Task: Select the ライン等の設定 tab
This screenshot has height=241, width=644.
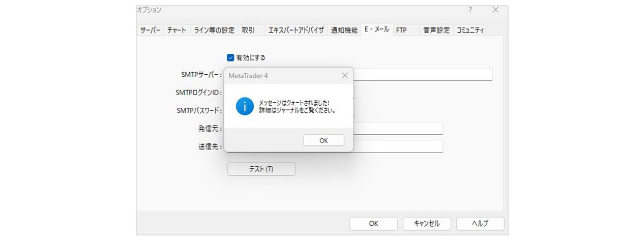Action: (x=214, y=31)
